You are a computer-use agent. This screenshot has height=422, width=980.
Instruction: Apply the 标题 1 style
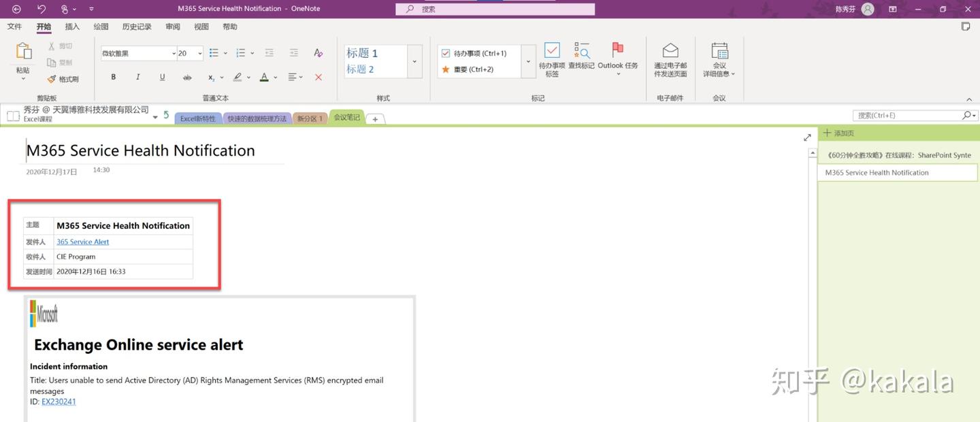click(x=362, y=53)
